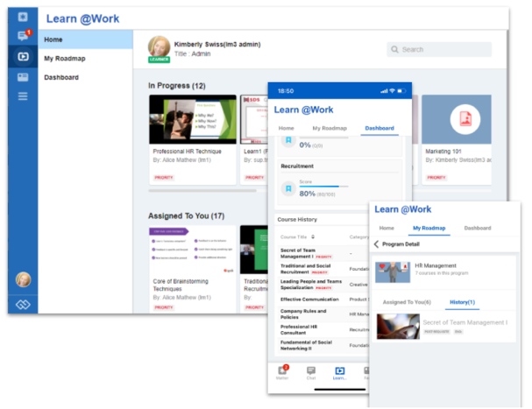Click the Recruitment section label
This screenshot has height=409, width=532.
(x=297, y=166)
